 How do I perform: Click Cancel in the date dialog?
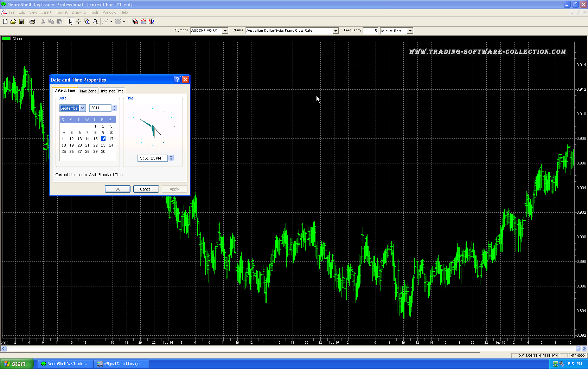coord(146,189)
